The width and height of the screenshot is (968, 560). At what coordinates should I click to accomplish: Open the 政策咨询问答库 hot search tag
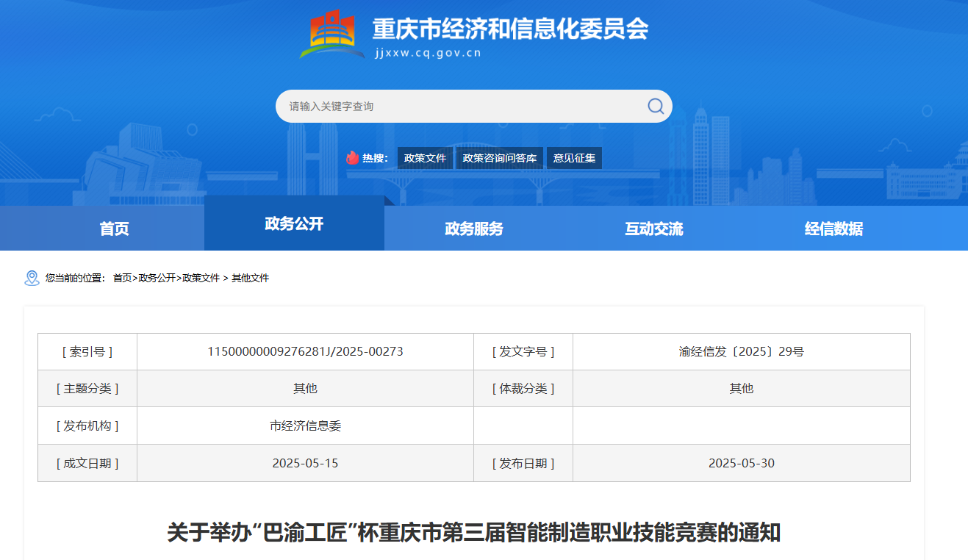(499, 158)
